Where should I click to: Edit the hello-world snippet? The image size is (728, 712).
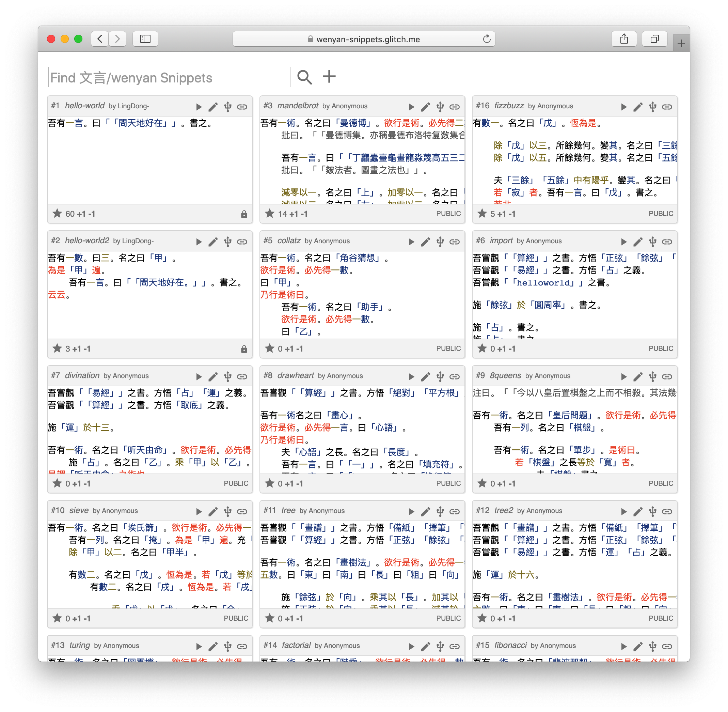pyautogui.click(x=213, y=107)
